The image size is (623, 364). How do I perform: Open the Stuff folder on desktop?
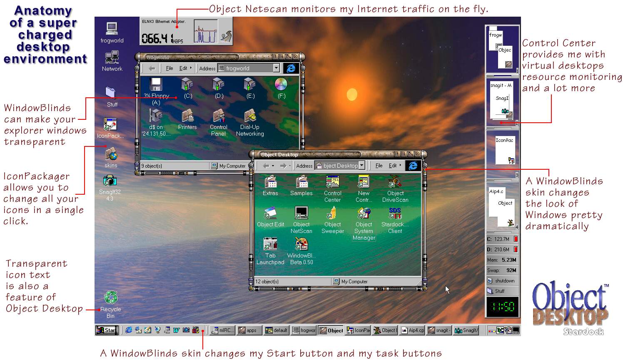point(112,97)
